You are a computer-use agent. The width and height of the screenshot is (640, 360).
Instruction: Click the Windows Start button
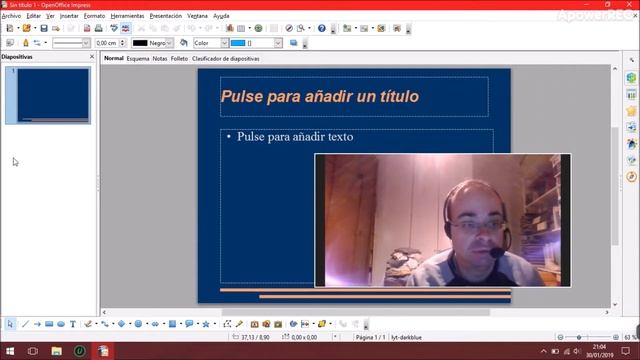tap(10, 351)
